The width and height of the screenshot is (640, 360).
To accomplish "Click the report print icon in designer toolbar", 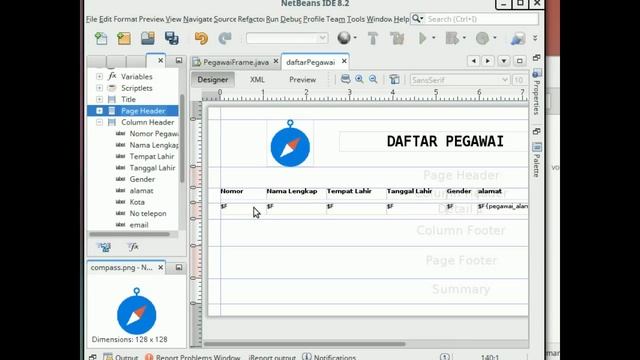I will pyautogui.click(x=345, y=79).
